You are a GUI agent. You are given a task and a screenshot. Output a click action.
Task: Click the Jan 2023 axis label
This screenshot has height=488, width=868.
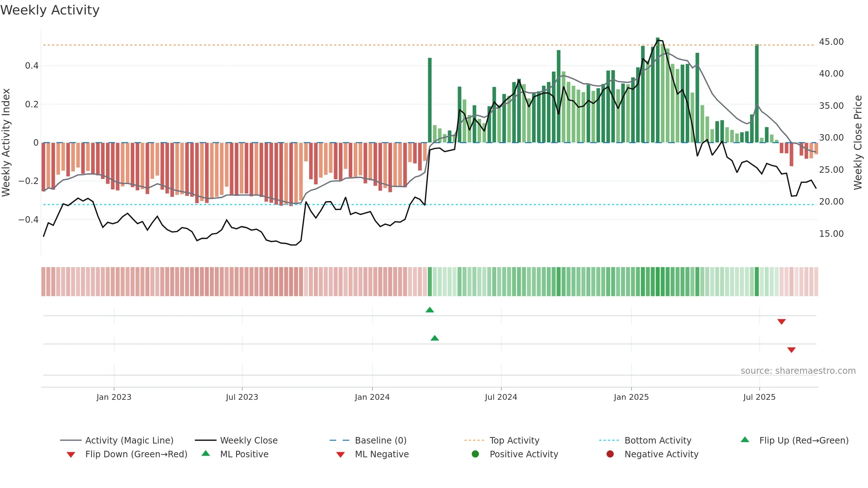point(114,397)
